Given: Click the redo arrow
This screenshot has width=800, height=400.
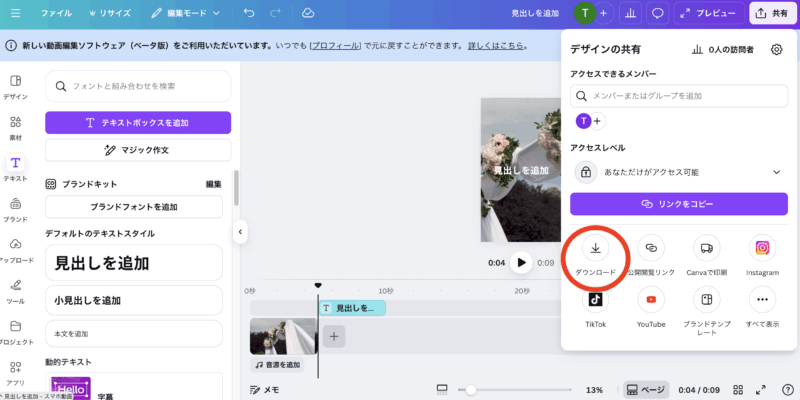Looking at the screenshot, I should coord(275,13).
